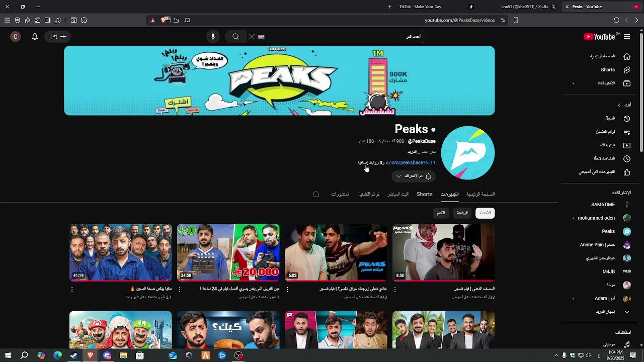The height and width of the screenshot is (362, 644).
Task: Open the 20,000 challenge video thumbnail
Action: [228, 252]
